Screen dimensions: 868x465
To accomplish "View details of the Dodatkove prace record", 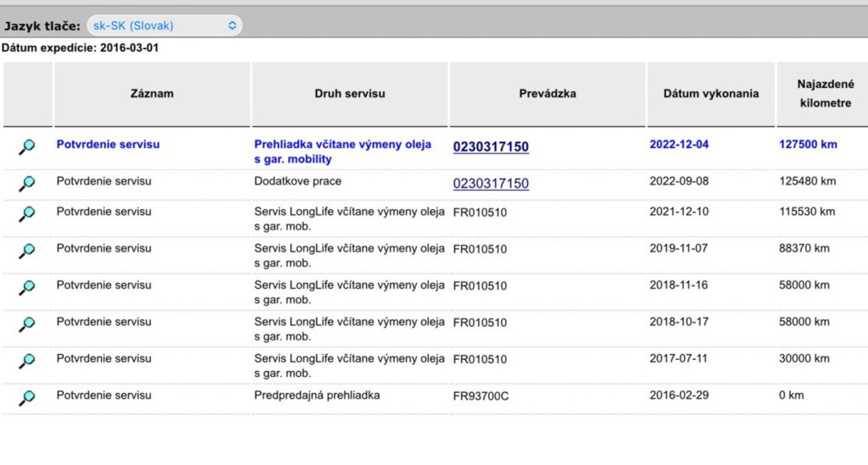I will [x=26, y=184].
